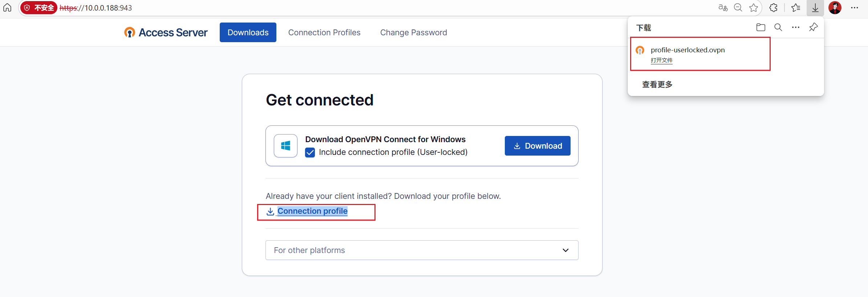The image size is (868, 297).
Task: Open browser settings and more menu
Action: [855, 8]
